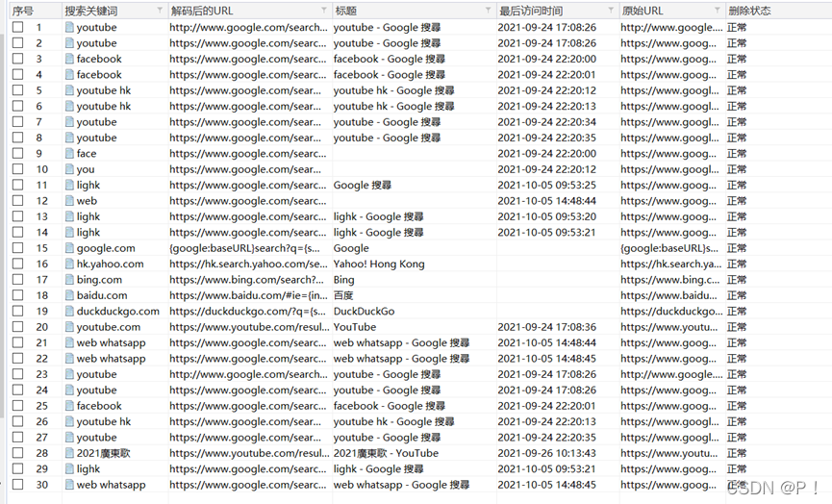Click the file icon next to duckduckgo.com
The image size is (832, 504).
[69, 311]
